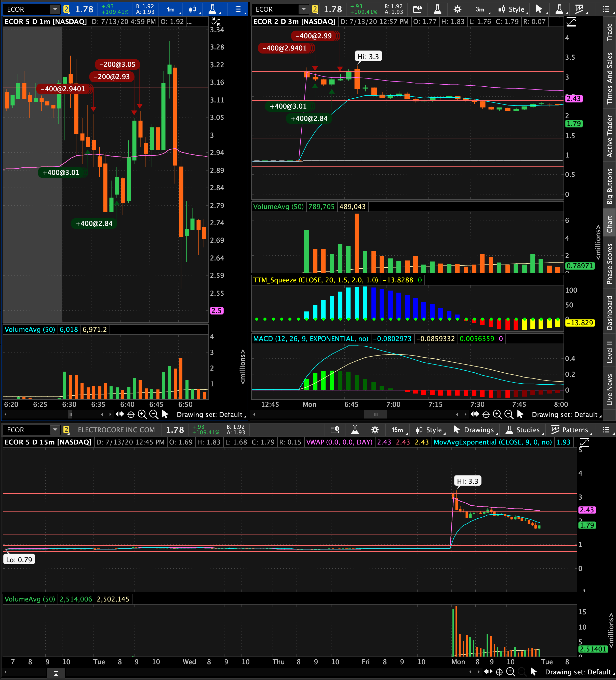Open Style dropdown in the 3m chart
Screen dimensions: 616x680
coord(512,9)
